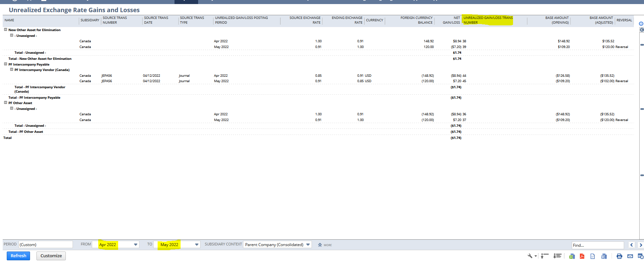Screen dimensions: 644x262
Task: Collapse all report rows icon
Action: coord(545,256)
